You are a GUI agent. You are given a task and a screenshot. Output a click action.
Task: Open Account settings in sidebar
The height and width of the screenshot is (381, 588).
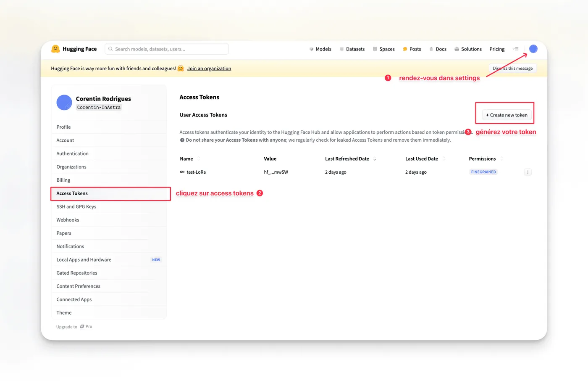coord(109,140)
